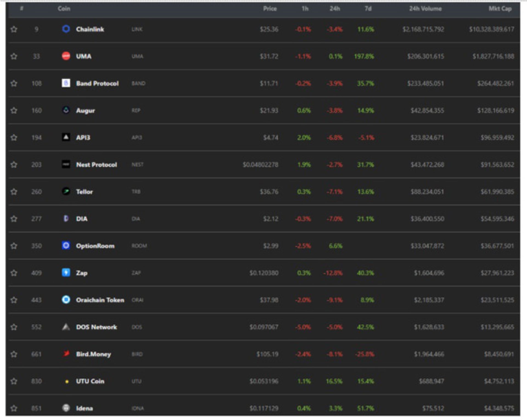Toggle favorite star for Chainlink
The image size is (527, 420).
coord(14,29)
